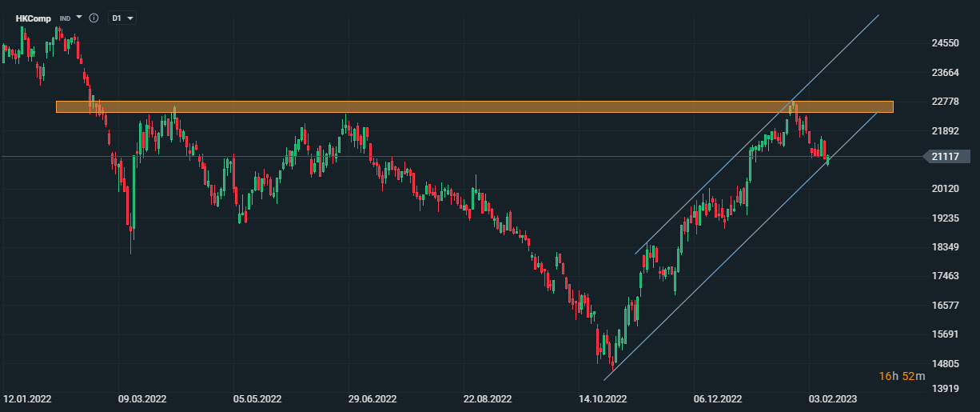Select the orange resistance zone rectangle
980x412 pixels.
(474, 106)
